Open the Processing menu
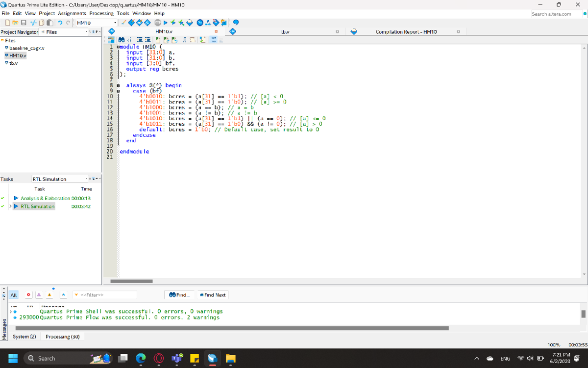 (101, 13)
